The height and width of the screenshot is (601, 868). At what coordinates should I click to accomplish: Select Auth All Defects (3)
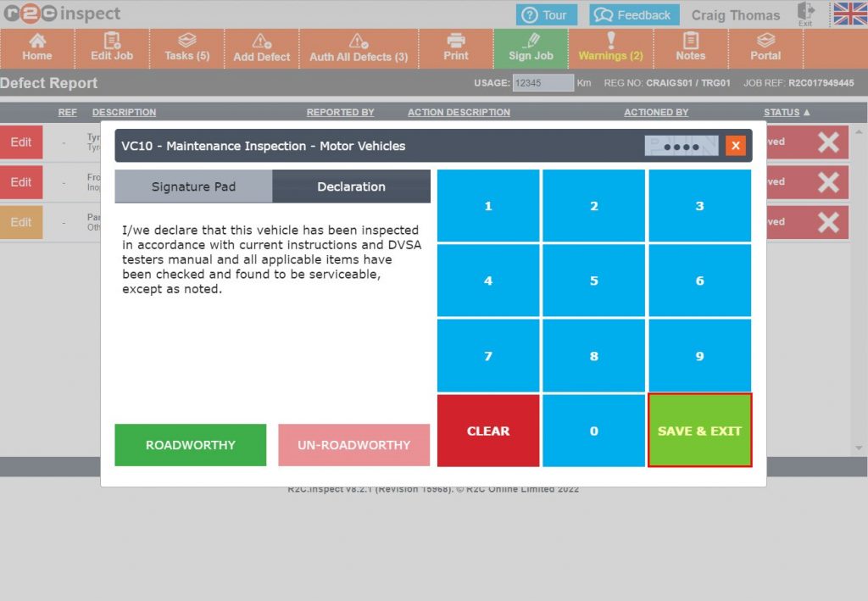(x=358, y=48)
